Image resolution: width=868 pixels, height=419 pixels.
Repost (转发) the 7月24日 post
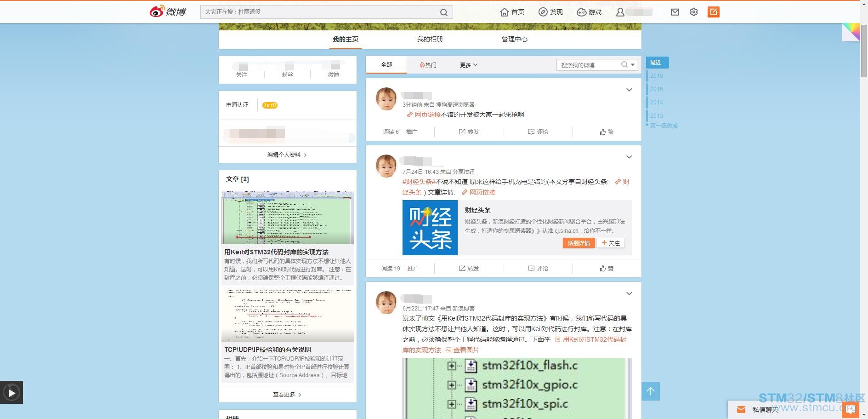pos(469,269)
